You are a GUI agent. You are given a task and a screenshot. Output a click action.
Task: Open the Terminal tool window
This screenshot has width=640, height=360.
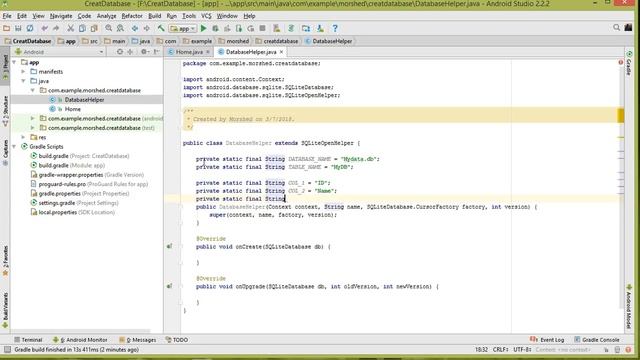28,340
